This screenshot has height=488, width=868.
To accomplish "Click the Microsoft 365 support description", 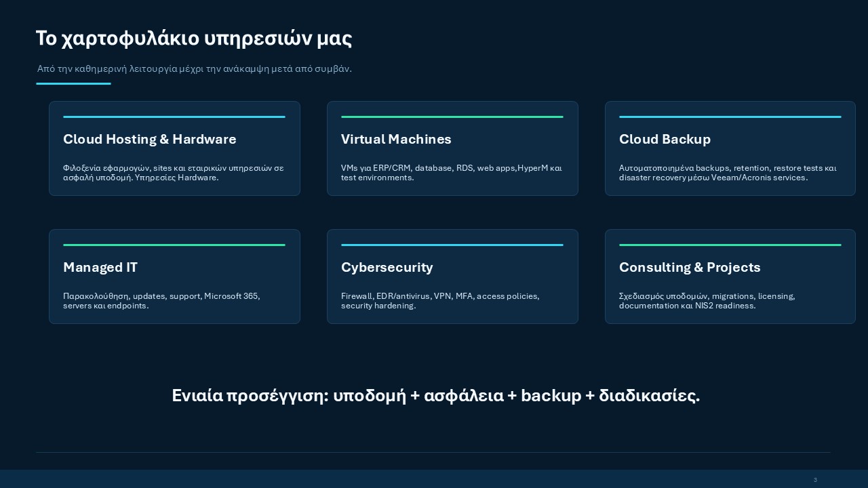I will point(161,301).
